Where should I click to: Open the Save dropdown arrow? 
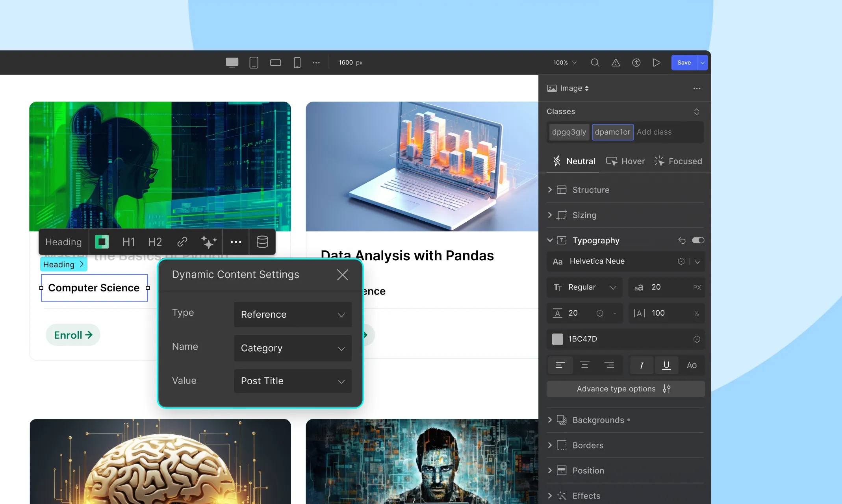(703, 63)
